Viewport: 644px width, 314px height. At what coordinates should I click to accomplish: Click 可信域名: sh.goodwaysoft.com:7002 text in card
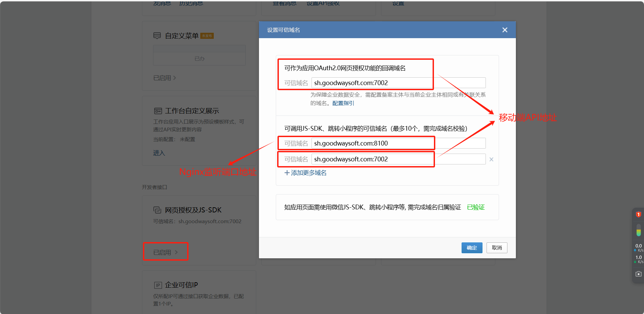[x=197, y=221]
